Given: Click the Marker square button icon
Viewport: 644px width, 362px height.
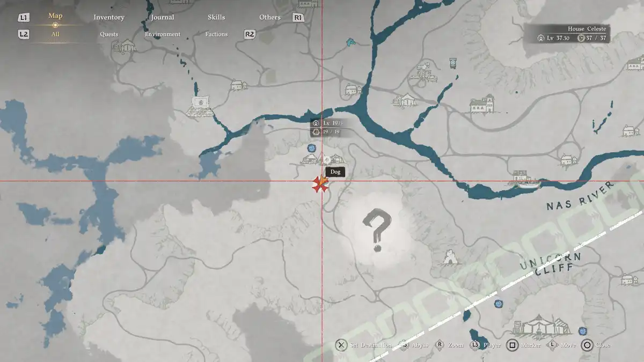Looking at the screenshot, I should pos(513,345).
